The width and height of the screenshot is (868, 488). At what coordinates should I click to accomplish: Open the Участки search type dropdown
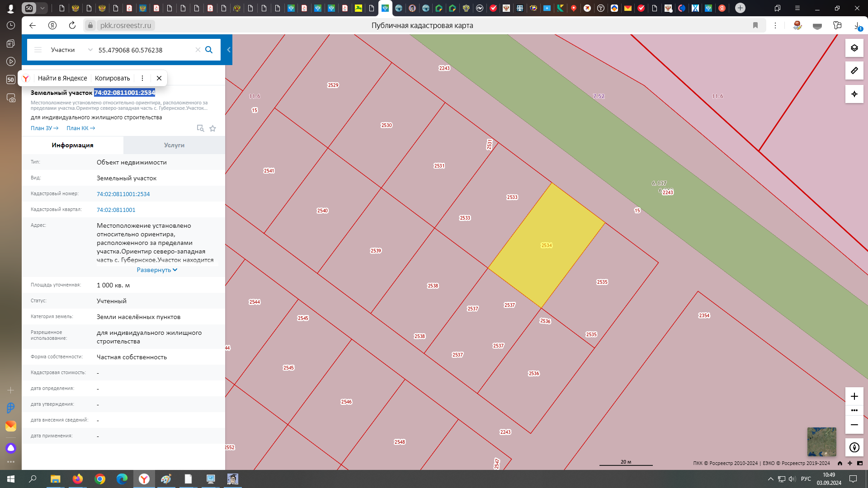point(71,50)
